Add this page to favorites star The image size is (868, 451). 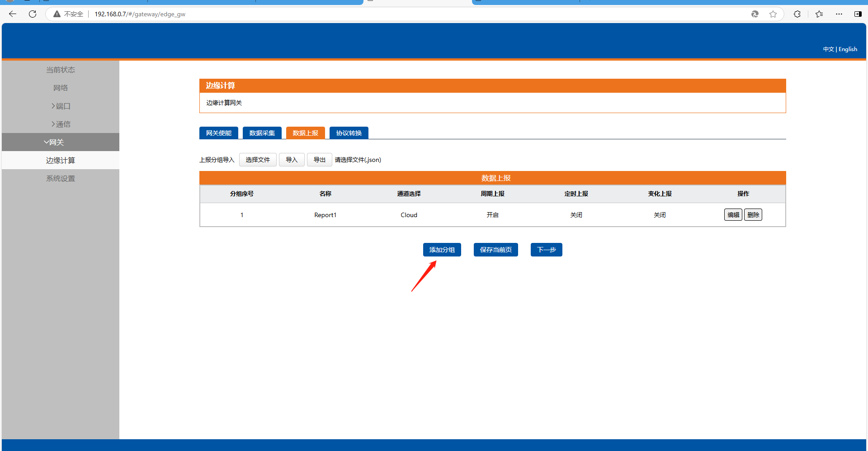coord(773,14)
